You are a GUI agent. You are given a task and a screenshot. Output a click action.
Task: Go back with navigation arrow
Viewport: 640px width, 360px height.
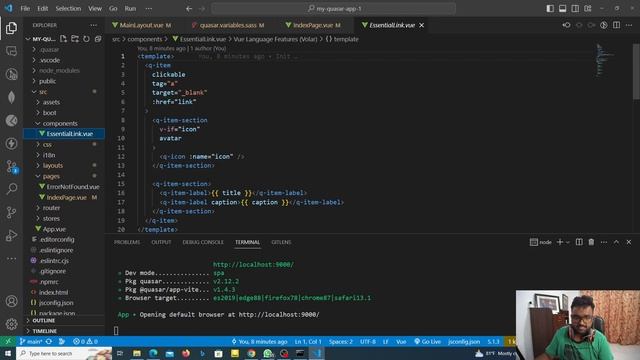pyautogui.click(x=189, y=9)
